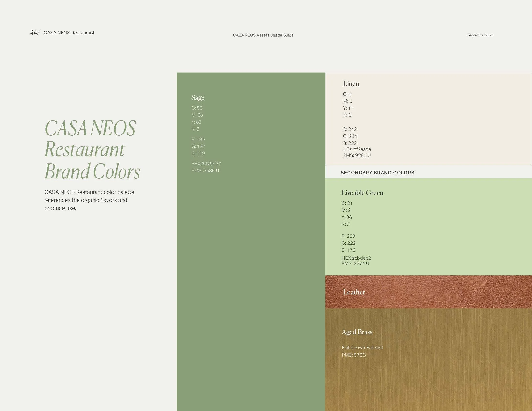Click Linen value 'G: 234'
Viewport: 532px width, 411px height.
click(350, 136)
